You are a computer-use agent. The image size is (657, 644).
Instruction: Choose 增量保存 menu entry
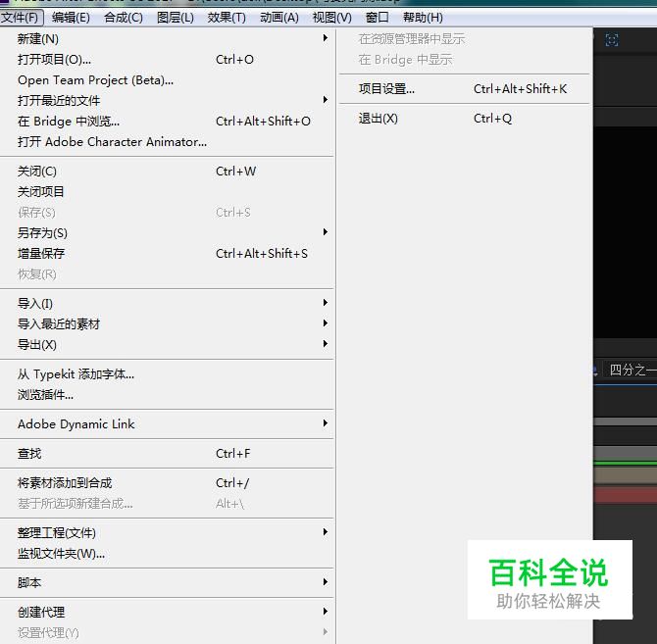(167, 253)
